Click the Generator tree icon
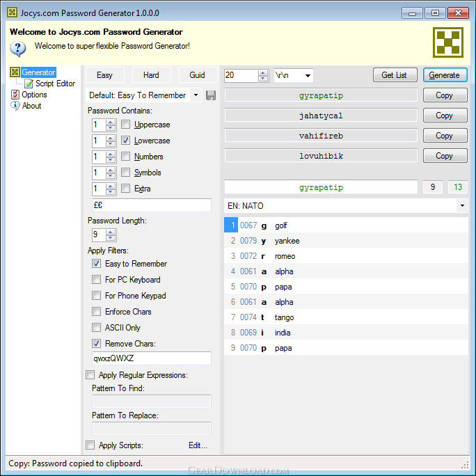 (x=15, y=72)
